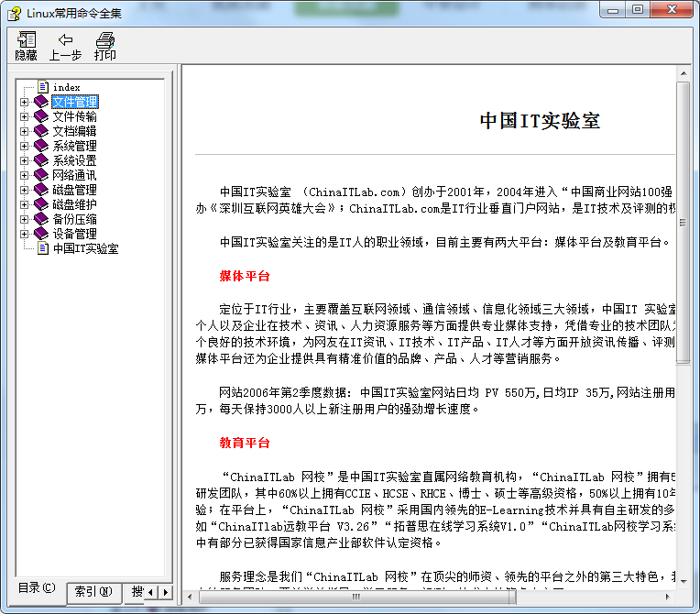Select the 文档编辑 topic label
This screenshot has width=700, height=614.
tap(74, 131)
